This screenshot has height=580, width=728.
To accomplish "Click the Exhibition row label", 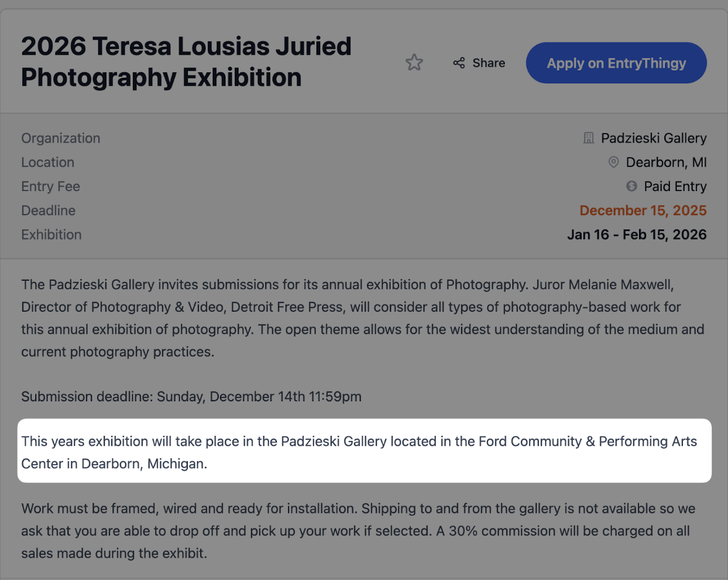I will tap(51, 234).
